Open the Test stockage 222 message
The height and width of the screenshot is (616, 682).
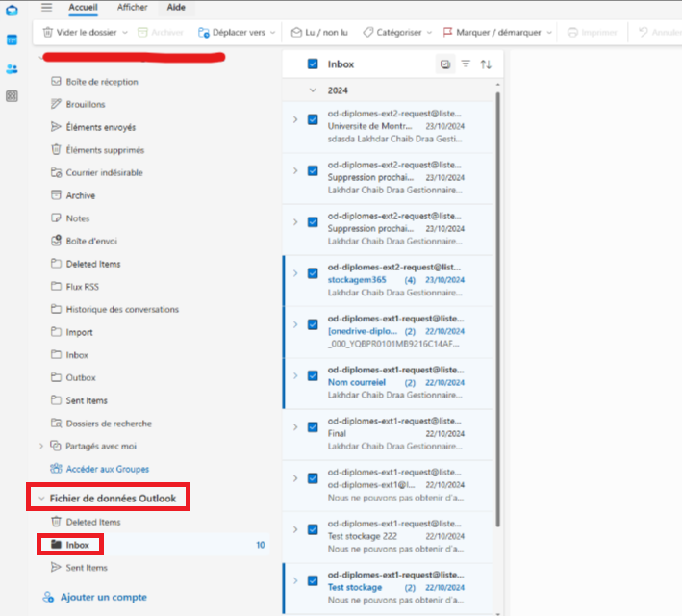(388, 537)
